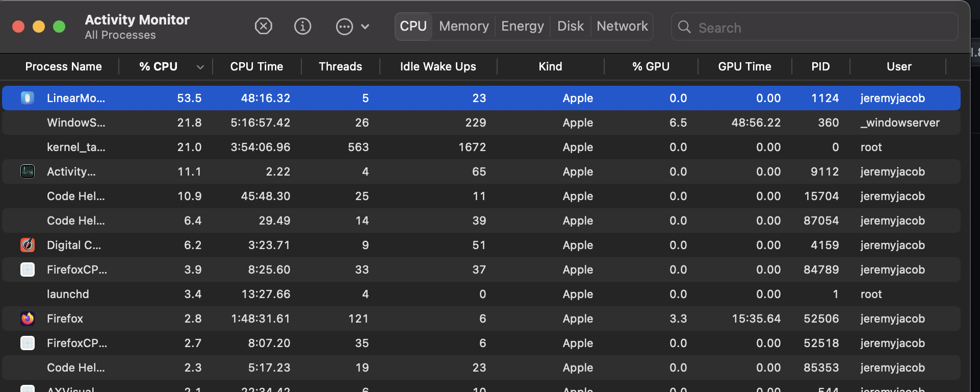Sort by Kind column header

(550, 66)
